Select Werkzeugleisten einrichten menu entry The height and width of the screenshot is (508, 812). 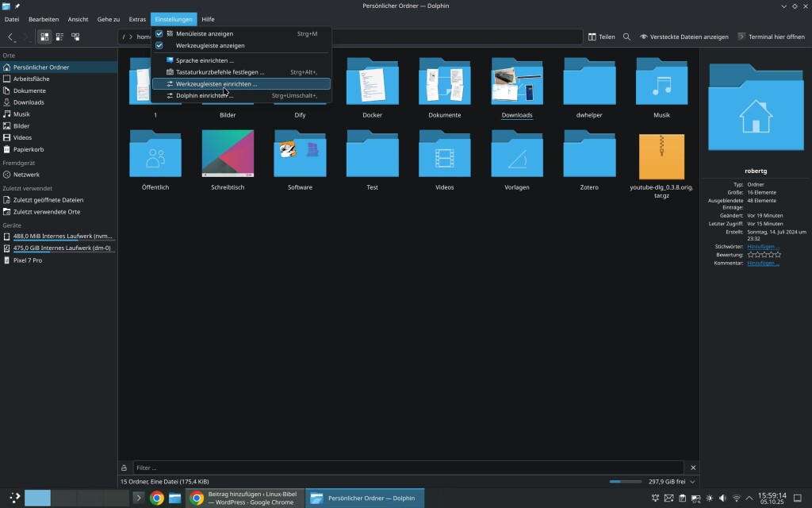pyautogui.click(x=216, y=83)
